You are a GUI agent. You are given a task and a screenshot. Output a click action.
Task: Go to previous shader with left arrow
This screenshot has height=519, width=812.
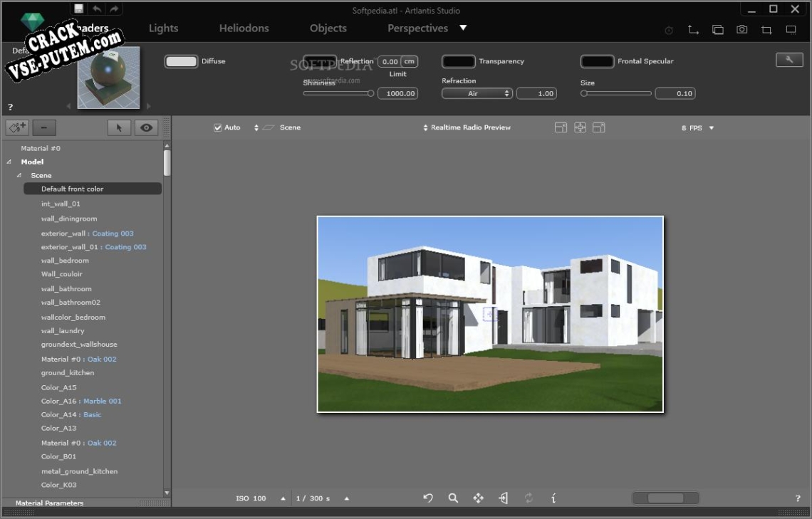point(68,106)
